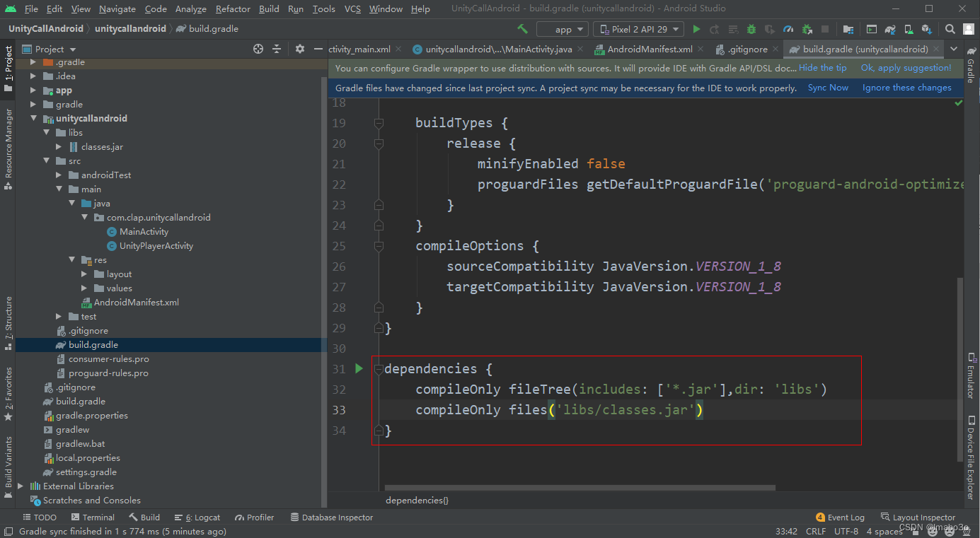Open the Refactor menu
Viewport: 980px width, 538px height.
[x=233, y=9]
